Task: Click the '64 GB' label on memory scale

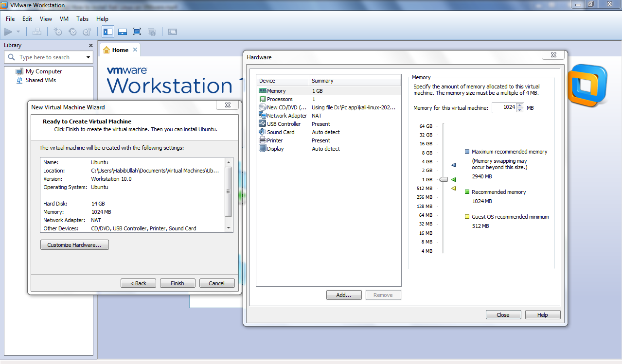Action: click(426, 126)
